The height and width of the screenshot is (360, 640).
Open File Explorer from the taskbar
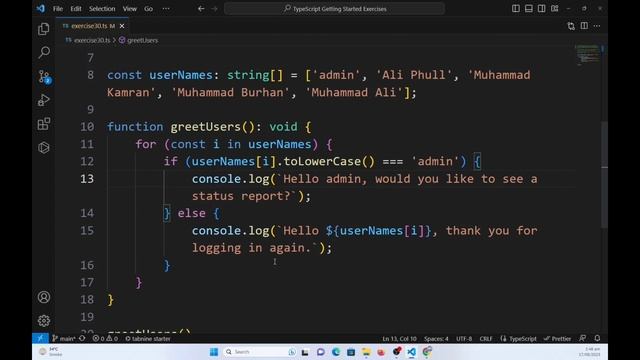click(x=366, y=352)
